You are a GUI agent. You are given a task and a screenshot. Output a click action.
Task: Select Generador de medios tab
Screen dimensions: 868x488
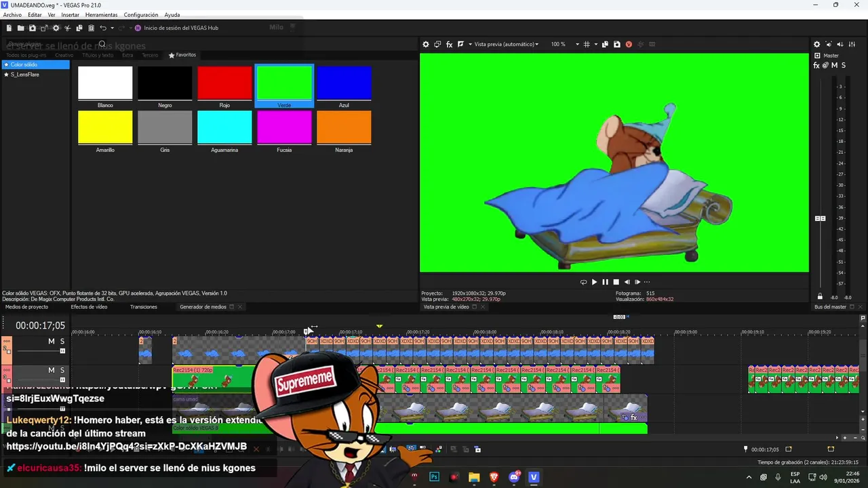[203, 307]
